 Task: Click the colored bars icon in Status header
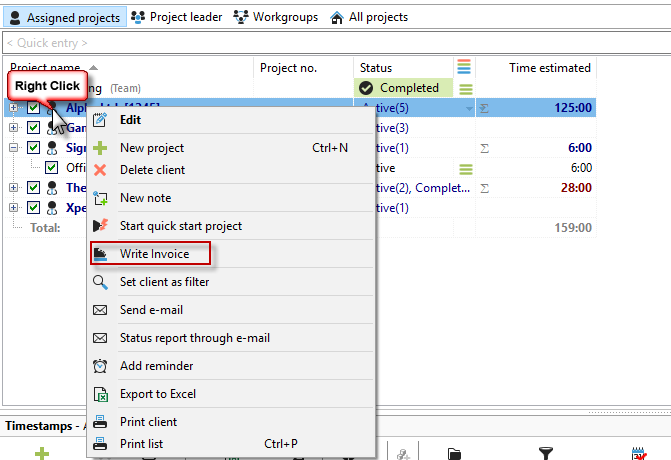[x=463, y=67]
